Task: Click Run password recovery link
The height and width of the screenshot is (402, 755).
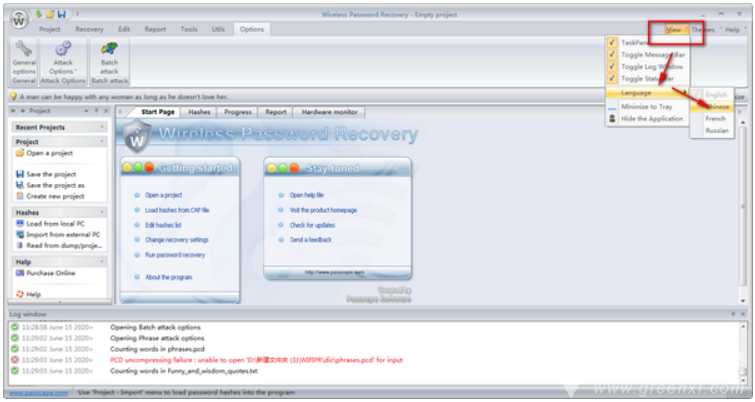Action: tap(175, 255)
